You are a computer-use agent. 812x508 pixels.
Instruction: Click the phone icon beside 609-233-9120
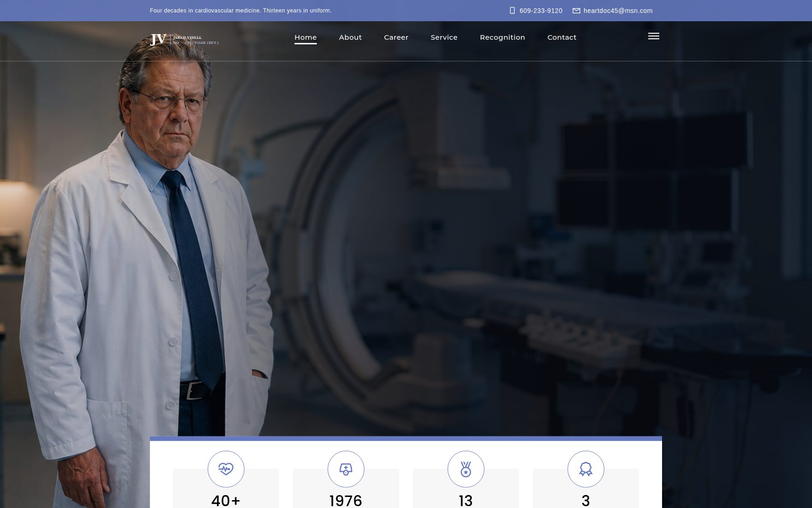[512, 11]
